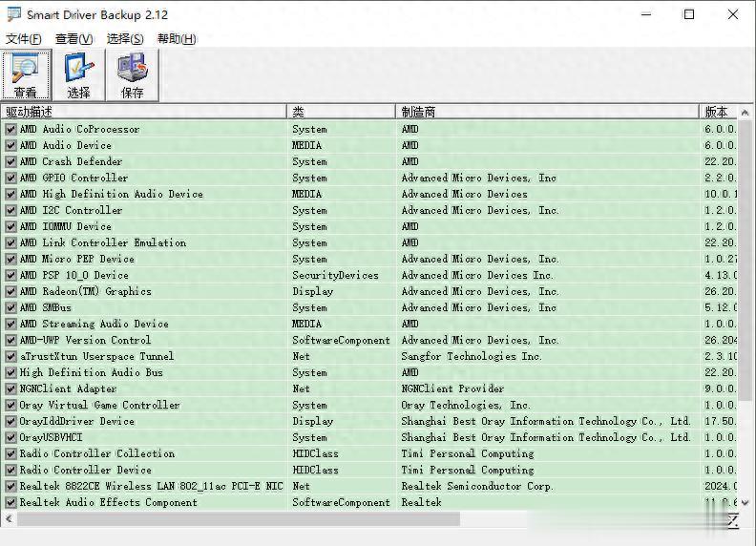Screen dimensions: 756x546
Task: Click vertical scrollbar down arrow
Action: coord(745,503)
